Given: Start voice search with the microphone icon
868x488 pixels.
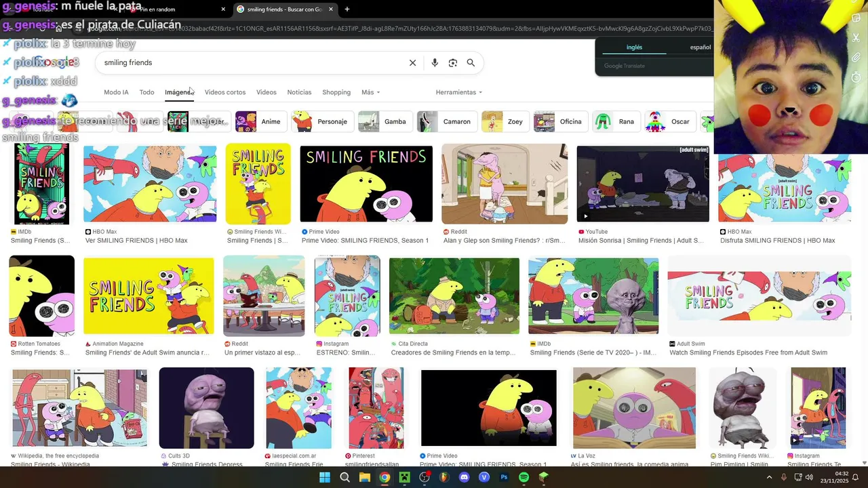Looking at the screenshot, I should coord(435,63).
